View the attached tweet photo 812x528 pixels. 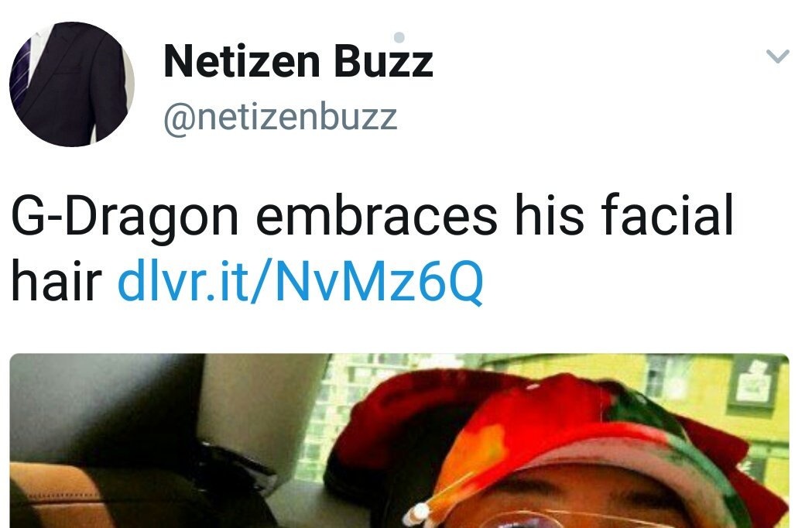tap(399, 441)
